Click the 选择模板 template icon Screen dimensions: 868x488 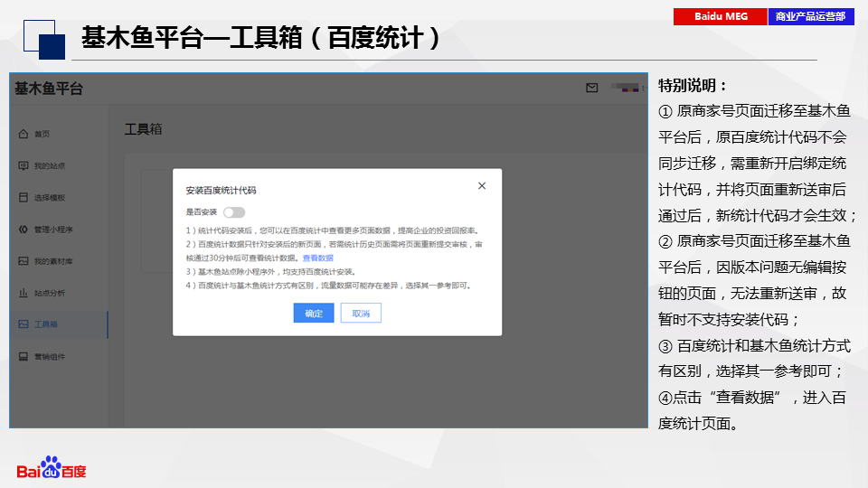24,198
